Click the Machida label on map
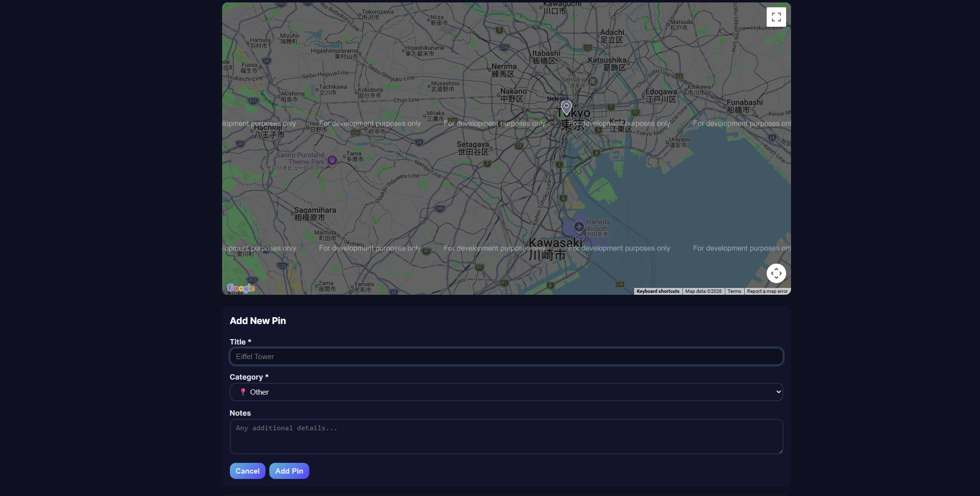This screenshot has height=496, width=980. point(325,235)
